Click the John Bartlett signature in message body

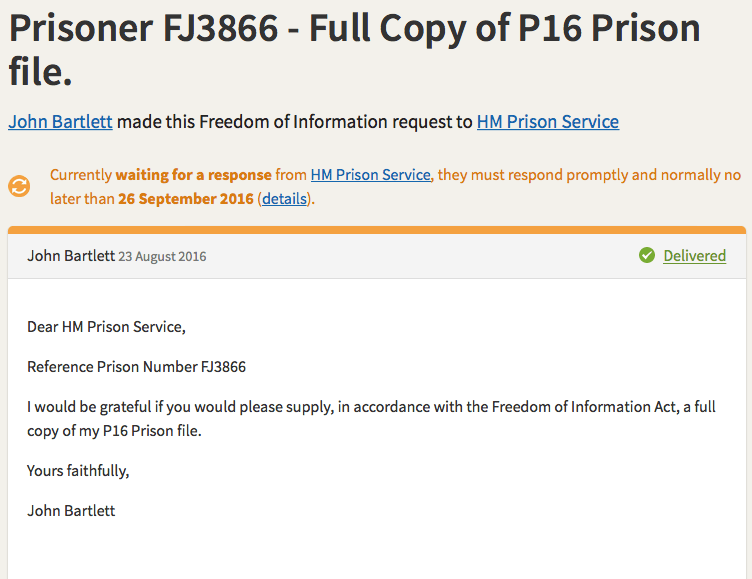point(71,510)
